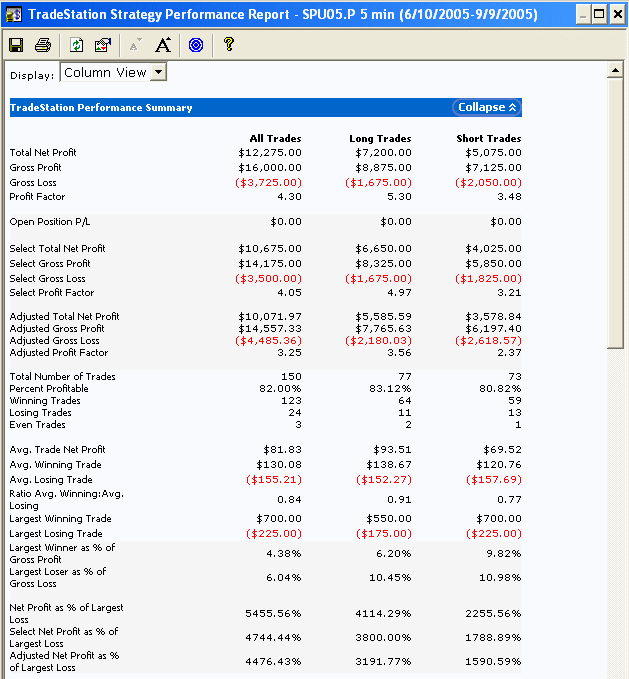The width and height of the screenshot is (629, 679).
Task: Click Total Number of Trades label
Action: pyautogui.click(x=62, y=377)
